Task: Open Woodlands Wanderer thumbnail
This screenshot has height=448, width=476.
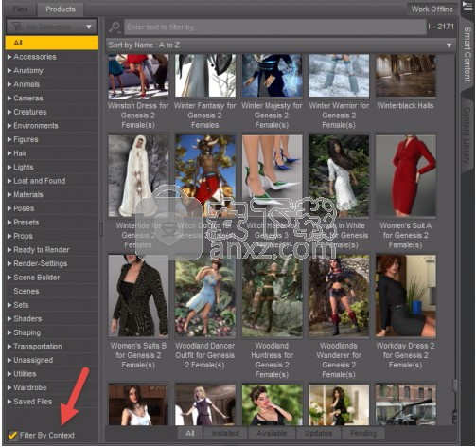Action: [x=339, y=296]
